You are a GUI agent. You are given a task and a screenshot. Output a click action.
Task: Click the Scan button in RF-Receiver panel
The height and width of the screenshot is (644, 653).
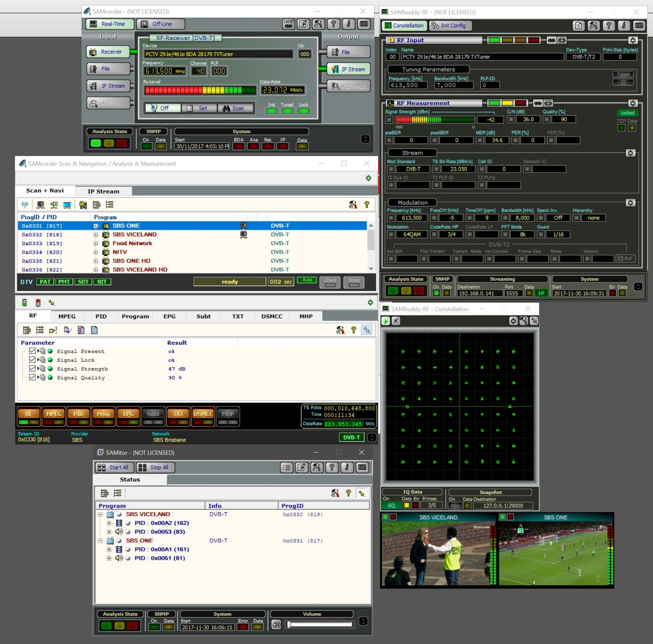pyautogui.click(x=235, y=108)
